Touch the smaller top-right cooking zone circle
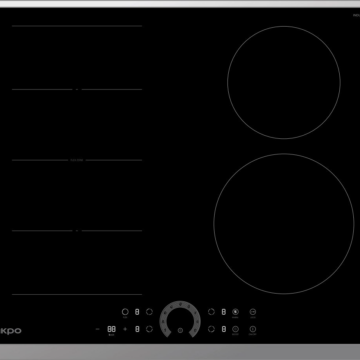360x360 pixels. click(x=284, y=82)
